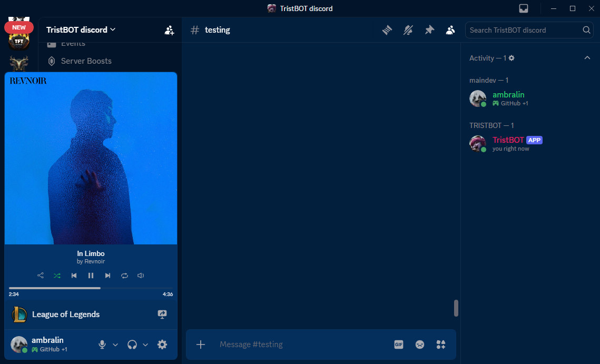The image size is (600, 364).
Task: Click the In Limbo album artwork
Action: (91, 158)
